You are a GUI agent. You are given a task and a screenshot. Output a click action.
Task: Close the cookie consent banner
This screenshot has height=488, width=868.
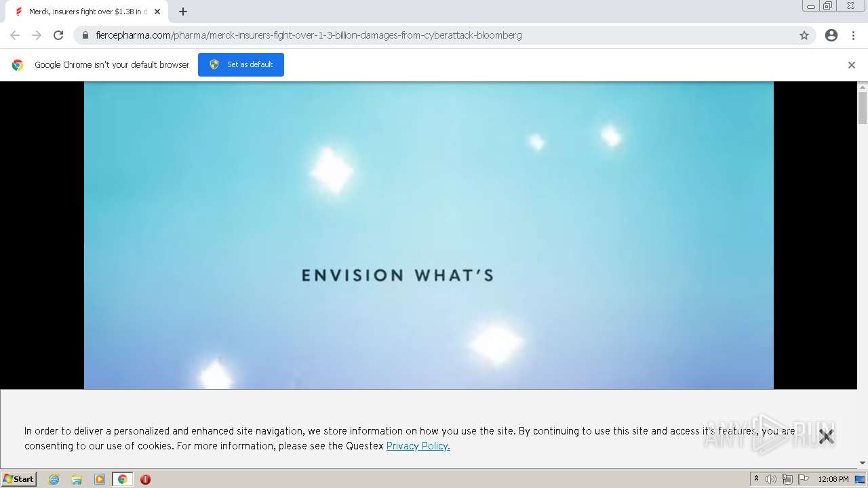826,436
